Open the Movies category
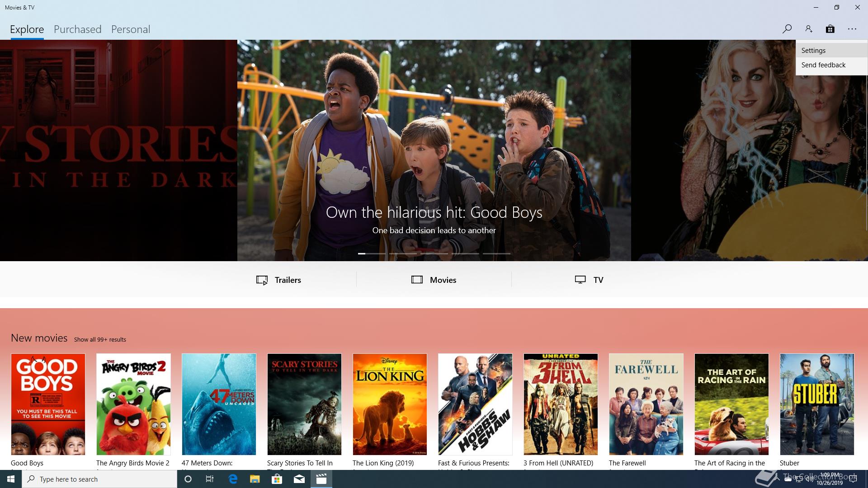 point(434,280)
